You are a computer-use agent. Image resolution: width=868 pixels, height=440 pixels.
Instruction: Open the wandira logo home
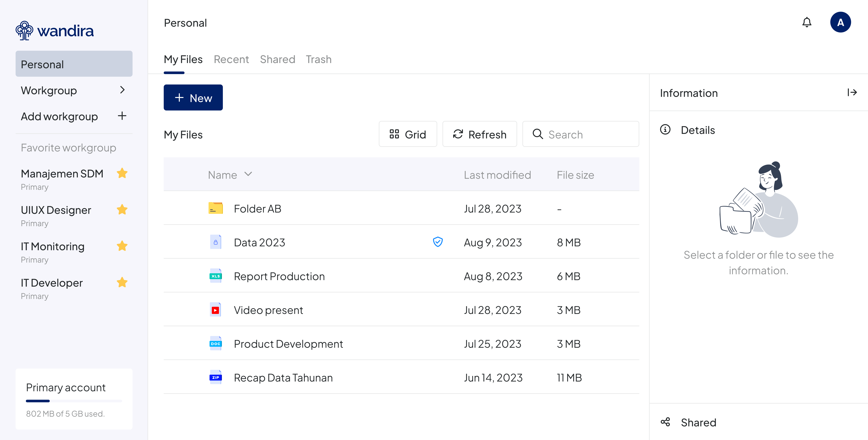[x=55, y=31]
